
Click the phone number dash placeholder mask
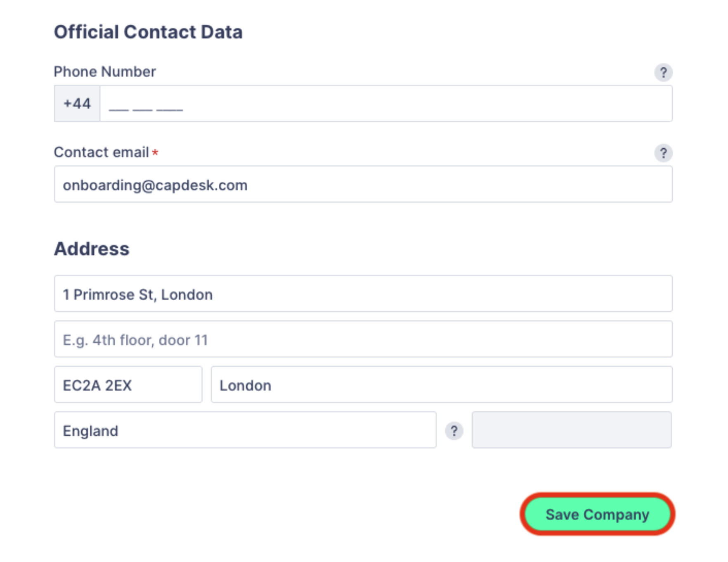(146, 110)
